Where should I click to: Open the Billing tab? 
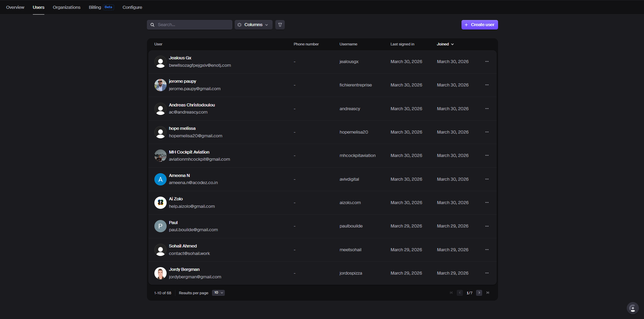point(95,7)
